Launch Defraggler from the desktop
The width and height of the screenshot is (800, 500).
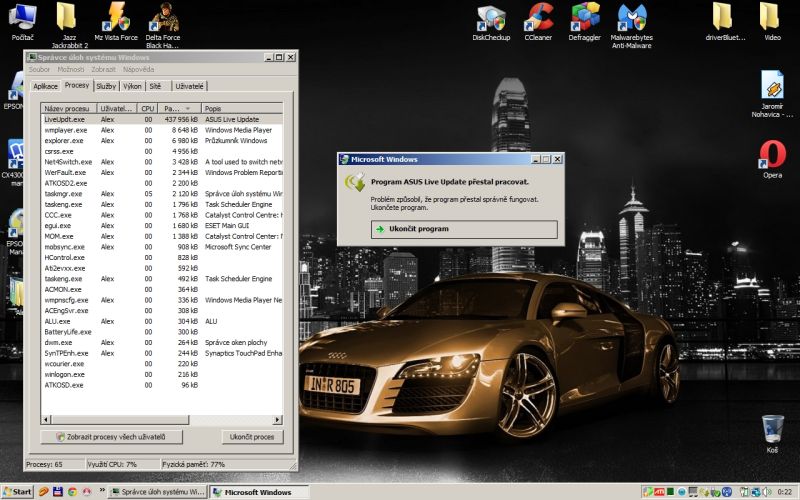[x=585, y=18]
